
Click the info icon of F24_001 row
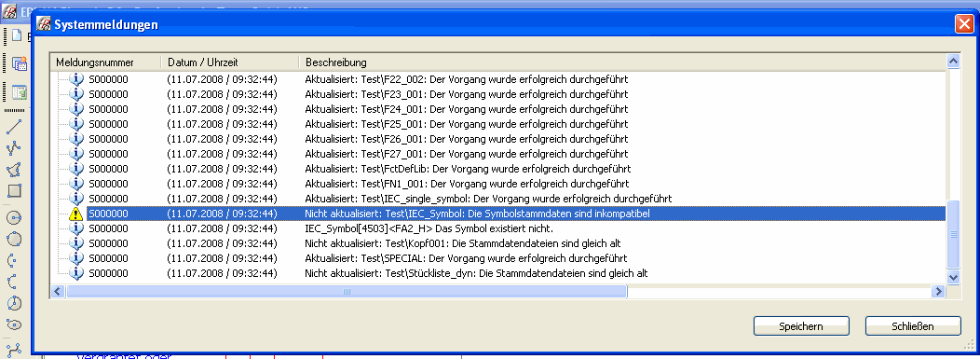point(75,109)
